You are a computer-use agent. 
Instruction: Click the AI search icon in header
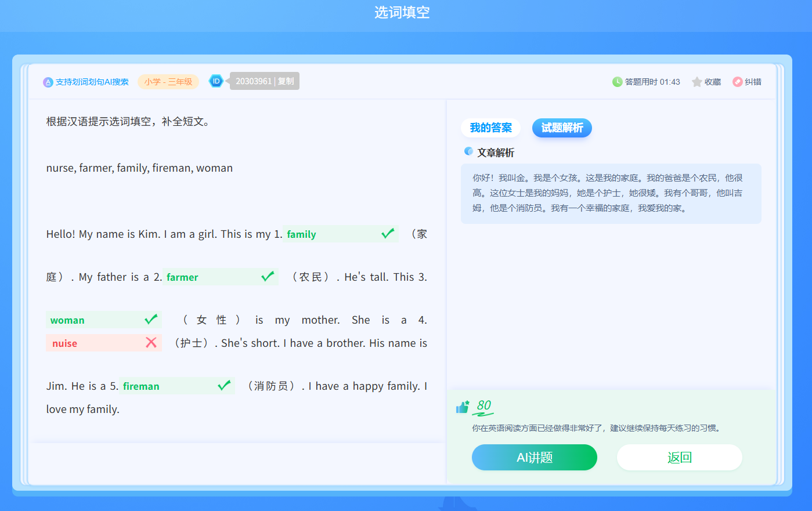tap(48, 82)
